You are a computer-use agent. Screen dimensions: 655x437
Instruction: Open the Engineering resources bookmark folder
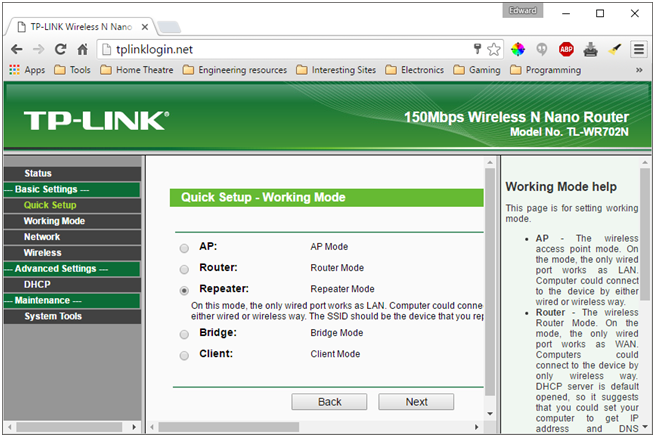point(235,70)
